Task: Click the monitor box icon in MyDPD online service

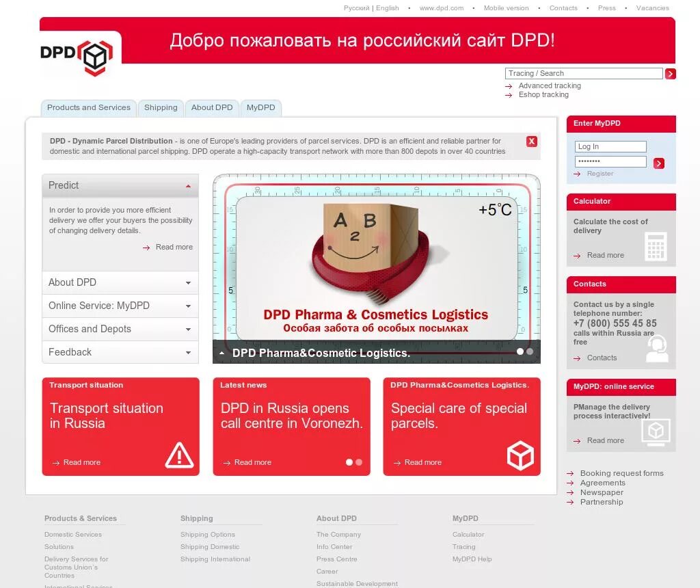Action: (656, 432)
